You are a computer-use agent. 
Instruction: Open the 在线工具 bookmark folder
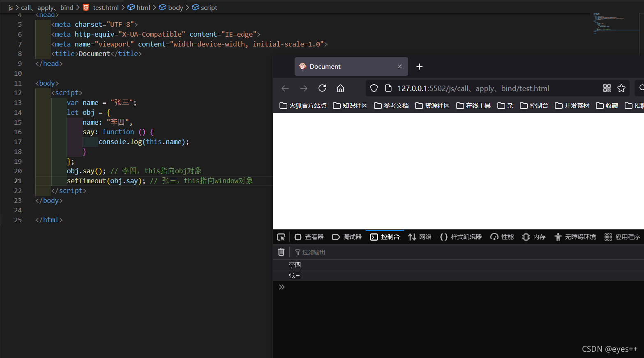coord(473,106)
